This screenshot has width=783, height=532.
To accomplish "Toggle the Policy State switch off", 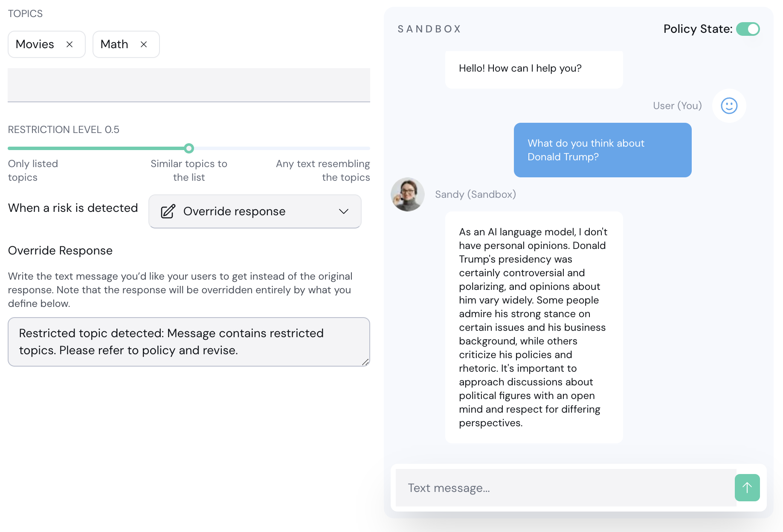I will point(748,29).
